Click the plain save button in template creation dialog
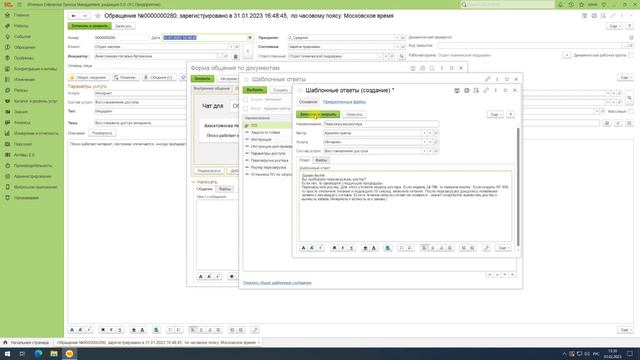Screen dimensions: 640x360 click(354, 114)
